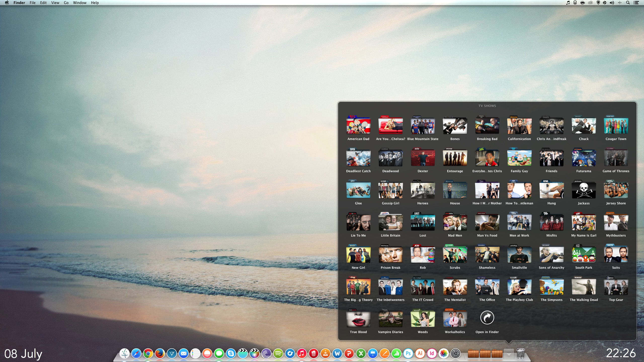Open the Apple menu
Viewport: 644px width, 362px height.
[7, 3]
